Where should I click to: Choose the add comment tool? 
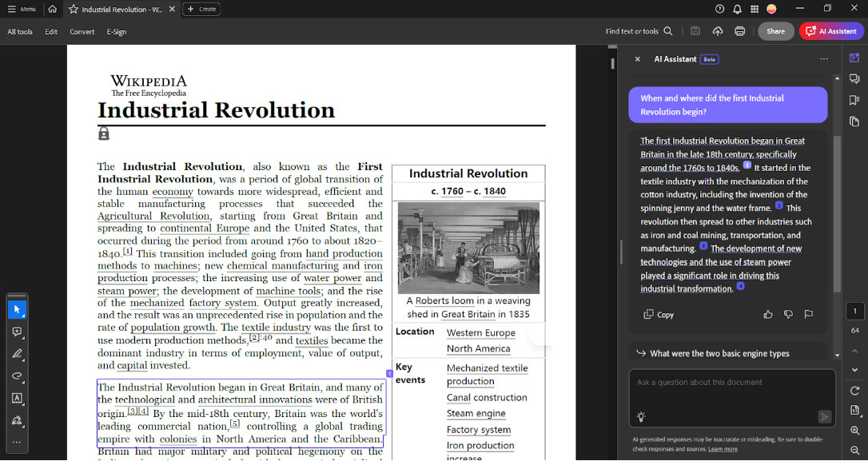[x=17, y=332]
